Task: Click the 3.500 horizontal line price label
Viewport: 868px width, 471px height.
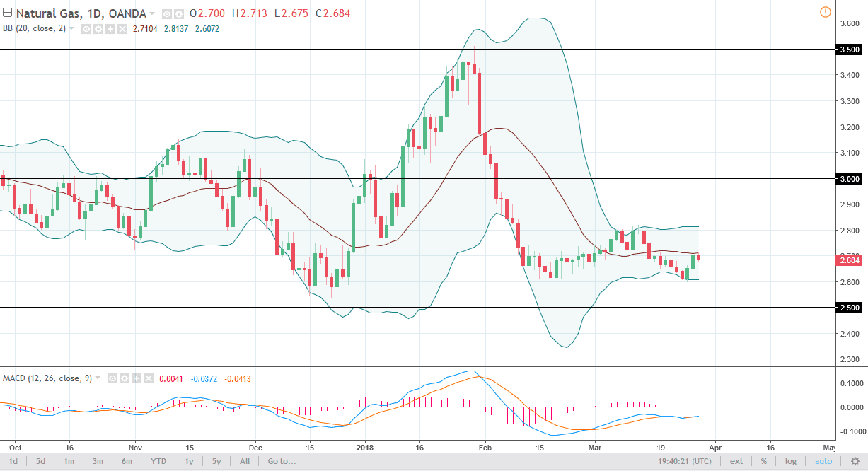Action: coord(850,50)
